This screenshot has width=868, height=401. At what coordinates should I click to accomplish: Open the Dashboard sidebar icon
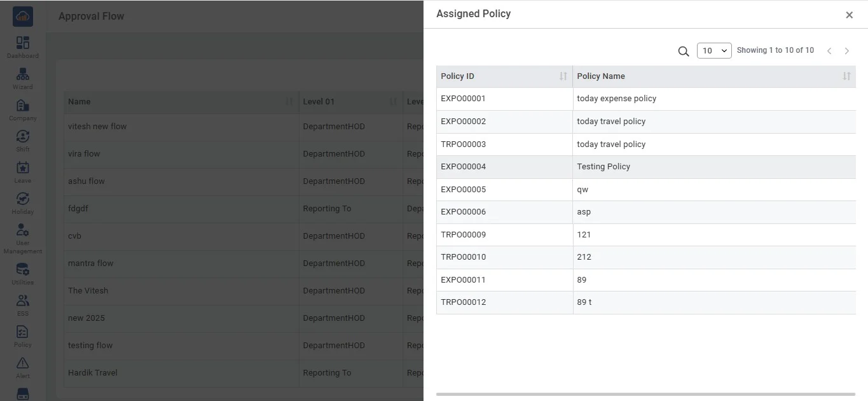(23, 43)
